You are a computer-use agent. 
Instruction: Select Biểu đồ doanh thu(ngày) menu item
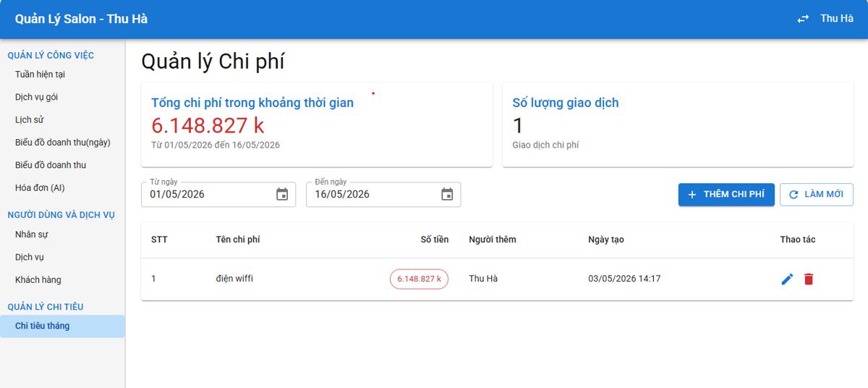point(62,143)
